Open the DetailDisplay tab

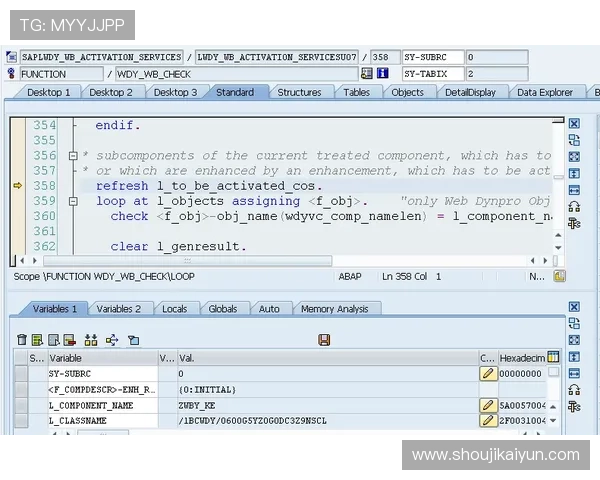(470, 92)
